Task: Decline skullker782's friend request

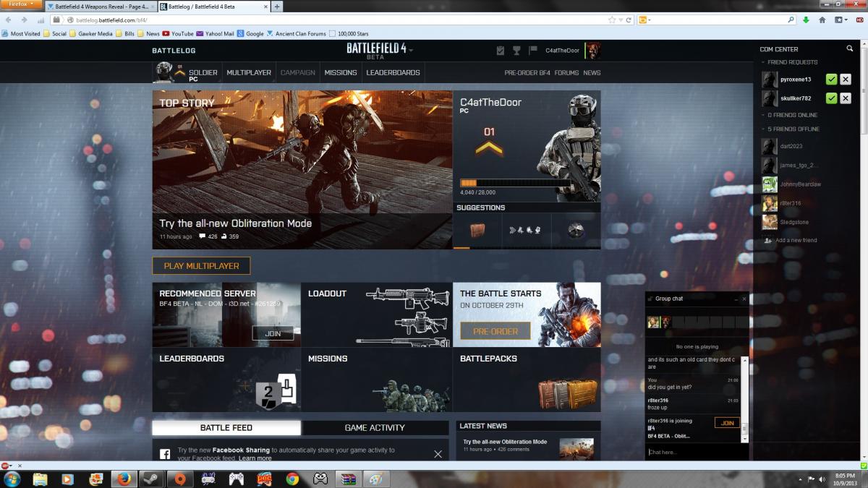Action: click(846, 98)
